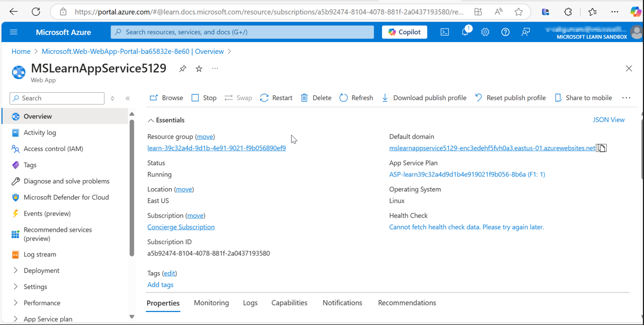Pin MSLearnAppService5129 to dashboard
This screenshot has width=644, height=325.
pyautogui.click(x=182, y=68)
